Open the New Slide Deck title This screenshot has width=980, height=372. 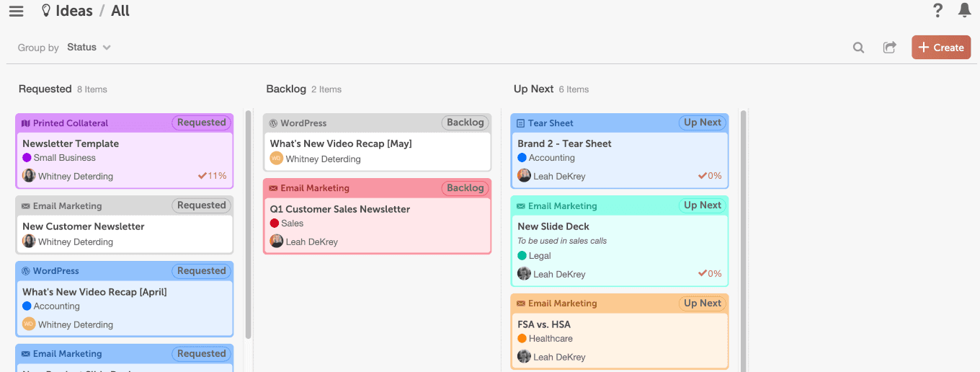click(x=553, y=226)
